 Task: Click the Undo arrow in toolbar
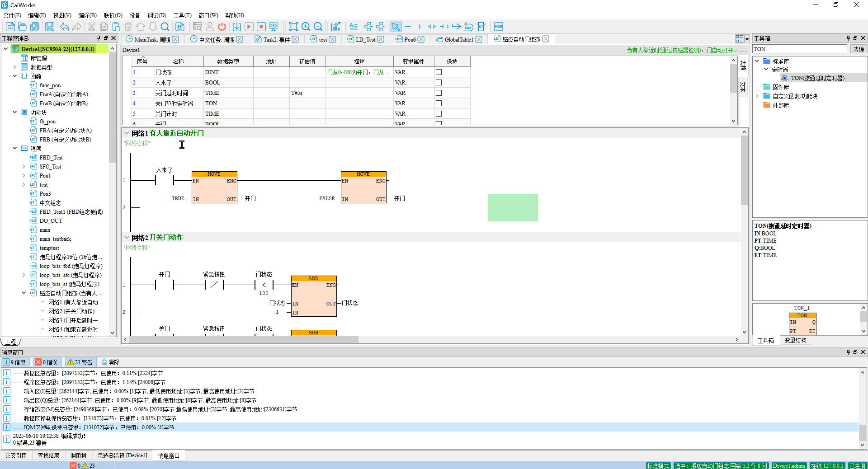[65, 27]
